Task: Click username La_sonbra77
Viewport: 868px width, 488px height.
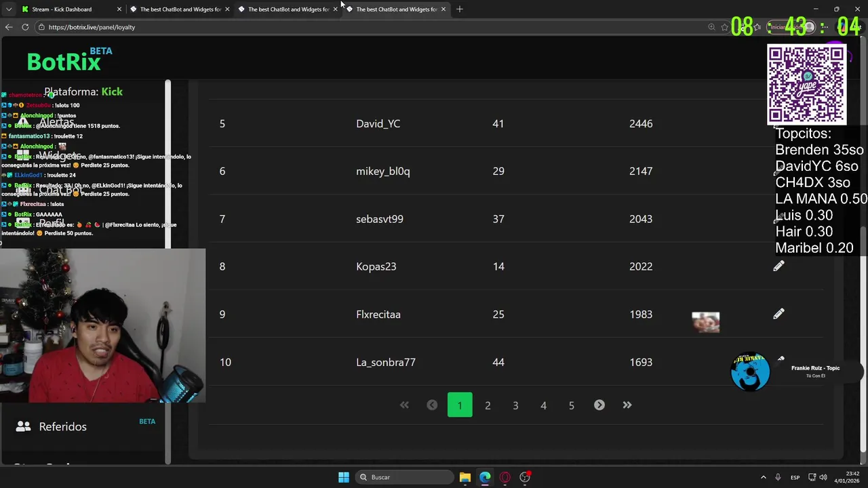Action: [386, 362]
